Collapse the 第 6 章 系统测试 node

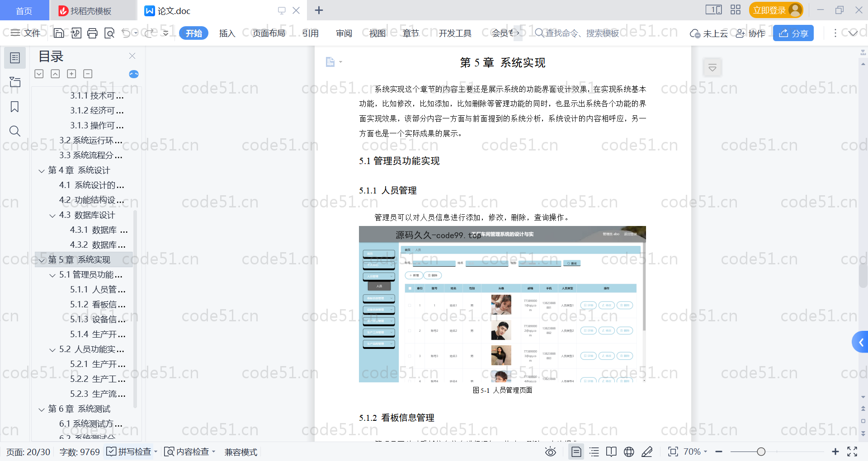click(42, 409)
